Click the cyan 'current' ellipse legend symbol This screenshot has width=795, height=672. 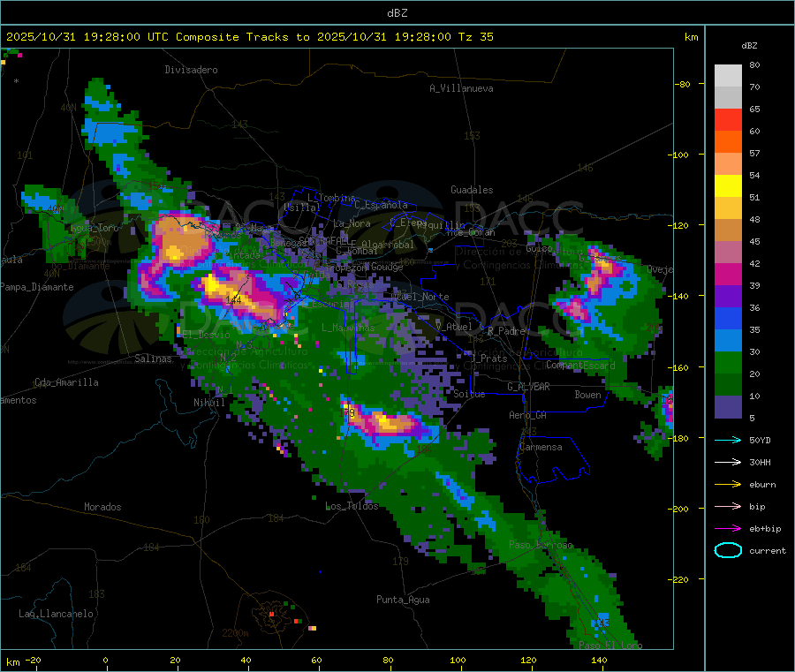pyautogui.click(x=728, y=550)
